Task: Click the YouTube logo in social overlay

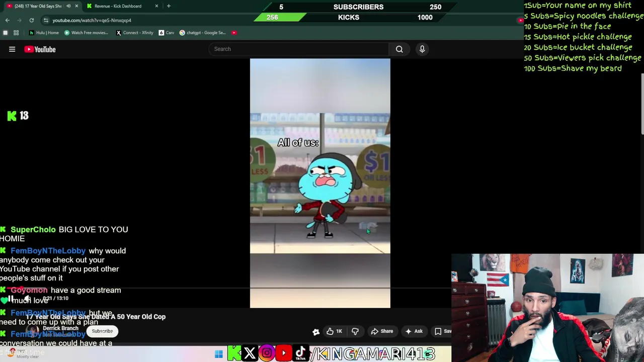Action: tap(284, 353)
